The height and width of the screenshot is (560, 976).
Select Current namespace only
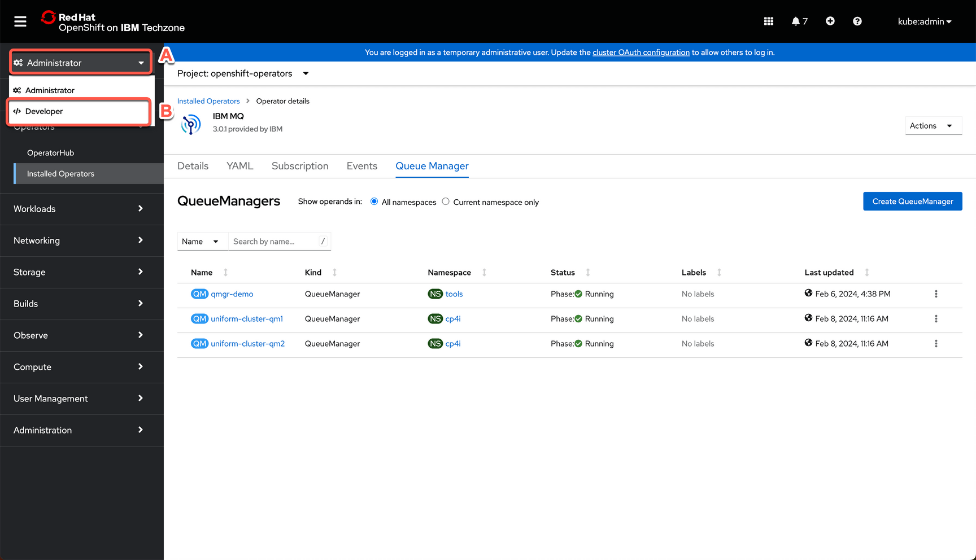point(446,201)
